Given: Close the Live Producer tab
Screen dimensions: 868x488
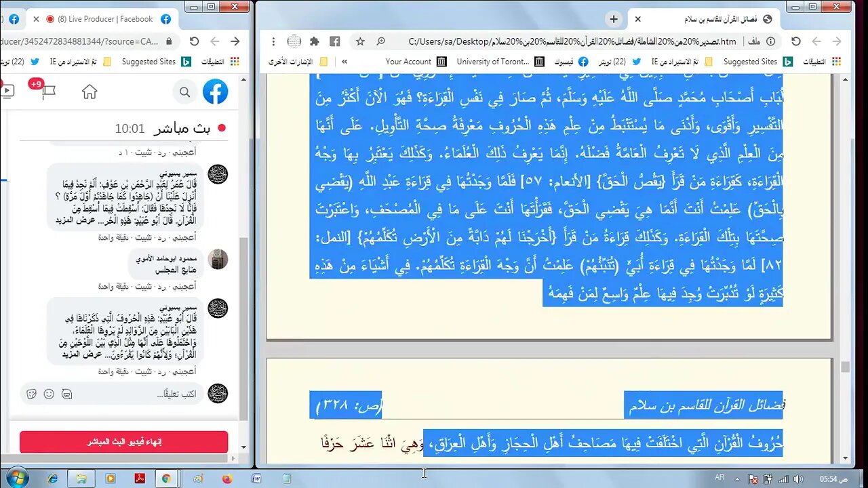Looking at the screenshot, I should [36, 19].
